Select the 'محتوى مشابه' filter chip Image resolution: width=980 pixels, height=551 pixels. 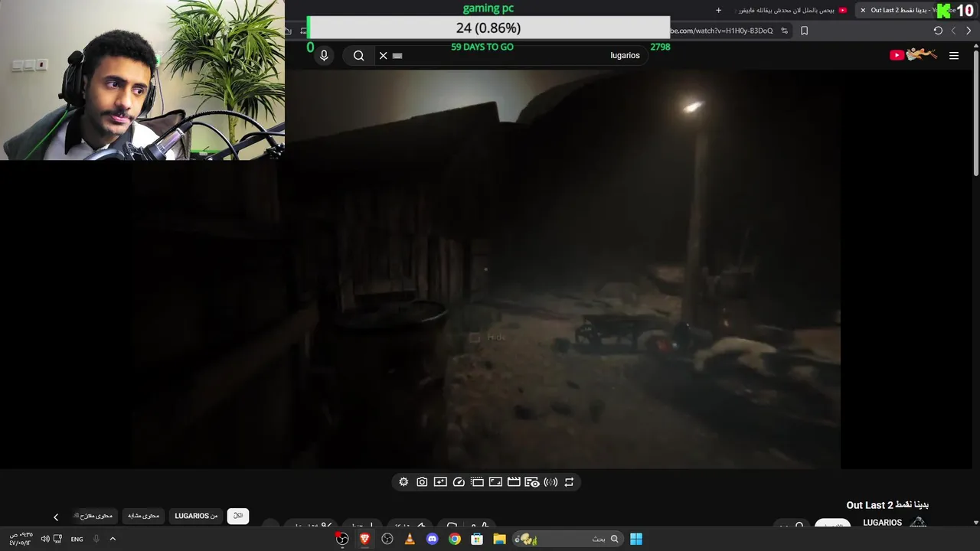[x=143, y=516]
